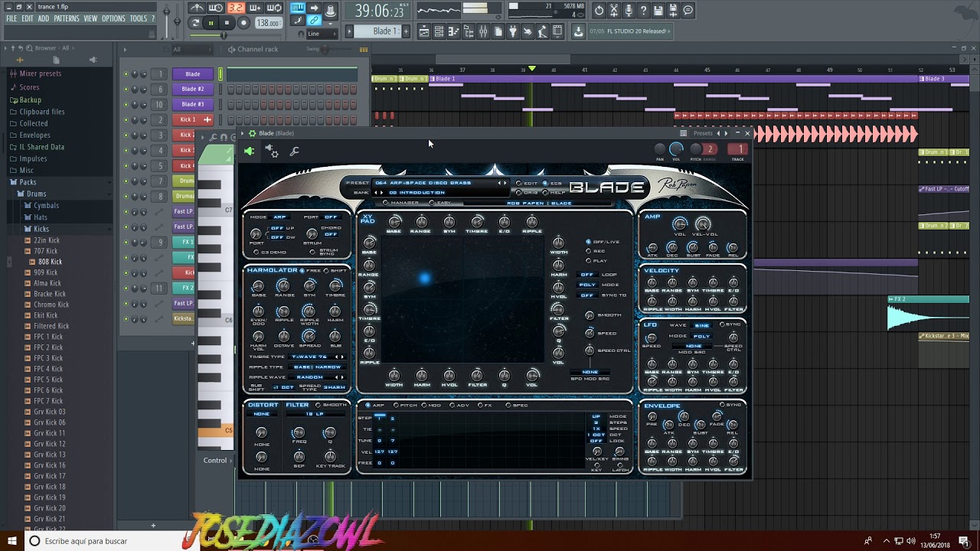Open the TOOLS menu
Viewport: 980px width, 551px height.
pos(138,18)
